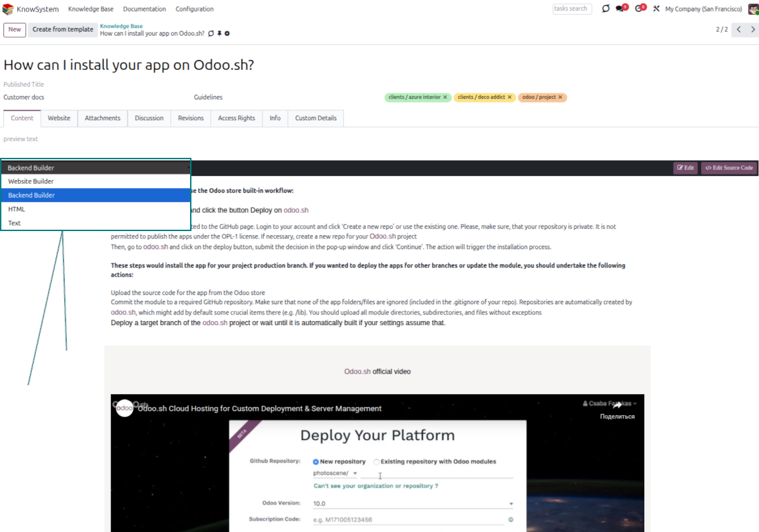This screenshot has height=532, width=759.
Task: Pick 'Text' option in editor type list
Action: pos(15,223)
